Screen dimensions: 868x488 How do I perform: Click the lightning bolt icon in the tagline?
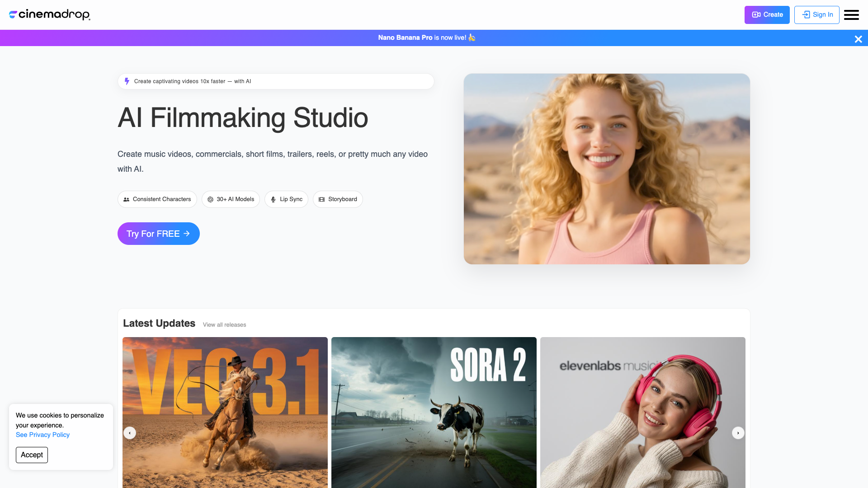tap(127, 81)
